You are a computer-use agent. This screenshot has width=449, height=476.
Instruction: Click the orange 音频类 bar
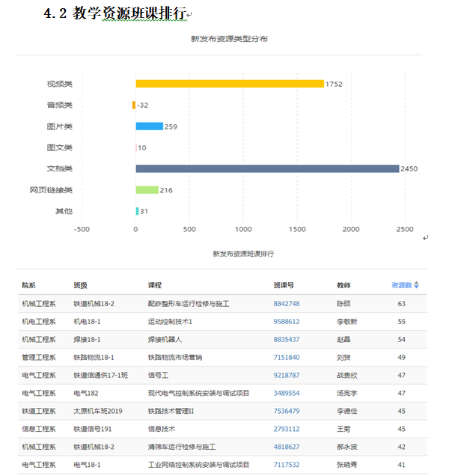[x=134, y=105]
